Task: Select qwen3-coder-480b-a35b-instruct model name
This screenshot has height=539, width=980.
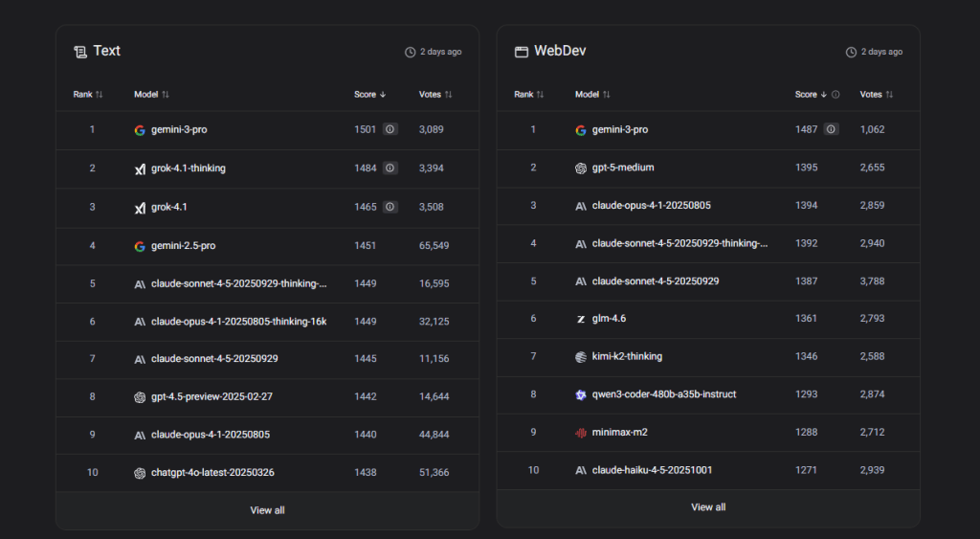Action: 664,394
